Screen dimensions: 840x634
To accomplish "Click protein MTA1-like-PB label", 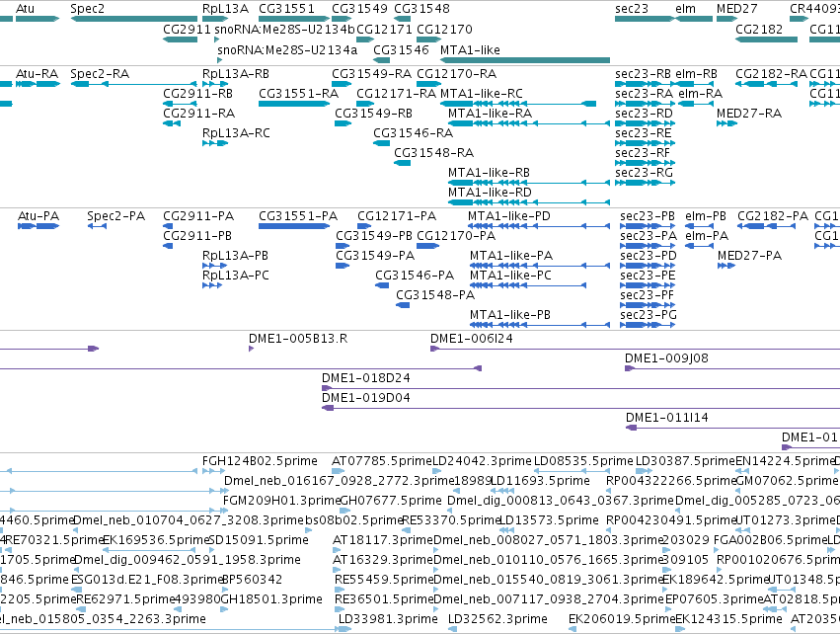I will tap(510, 315).
